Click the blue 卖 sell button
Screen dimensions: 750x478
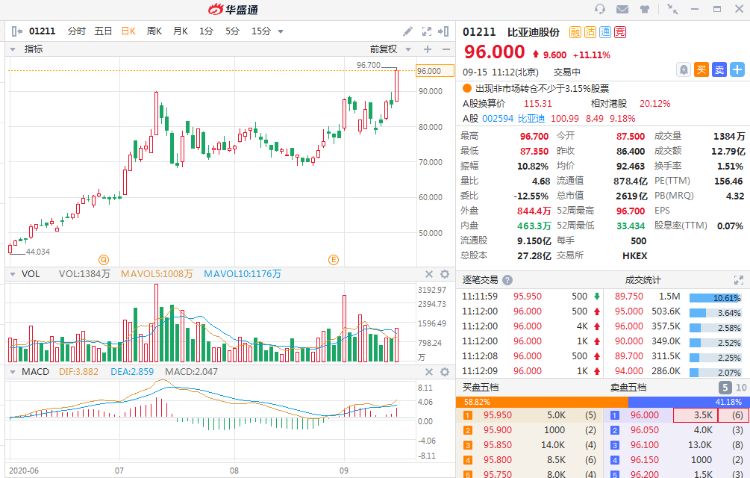pyautogui.click(x=720, y=69)
